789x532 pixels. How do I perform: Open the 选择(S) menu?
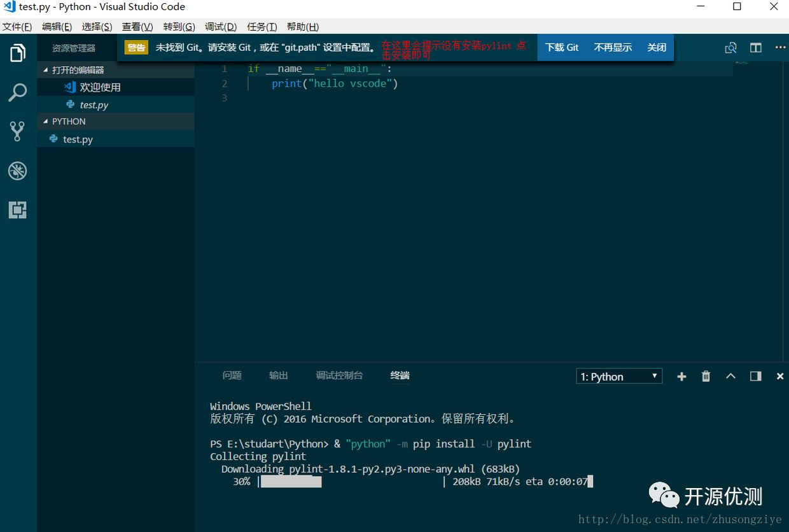(97, 27)
